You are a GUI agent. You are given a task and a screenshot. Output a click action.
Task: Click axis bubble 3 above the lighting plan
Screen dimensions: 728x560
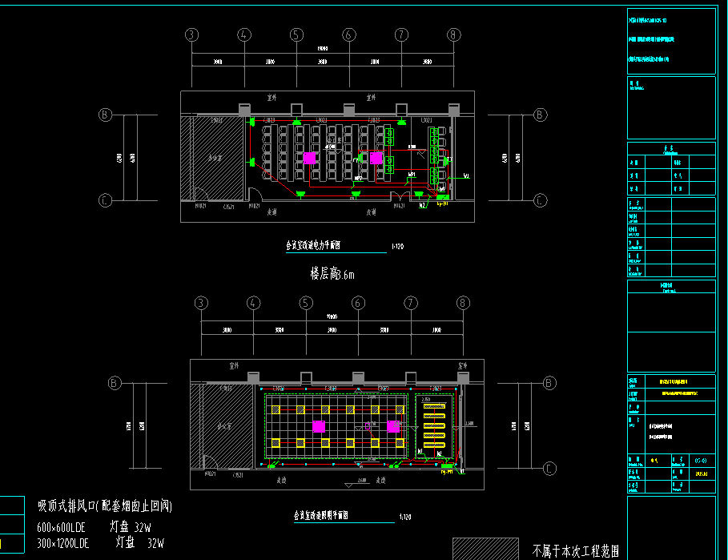[201, 303]
